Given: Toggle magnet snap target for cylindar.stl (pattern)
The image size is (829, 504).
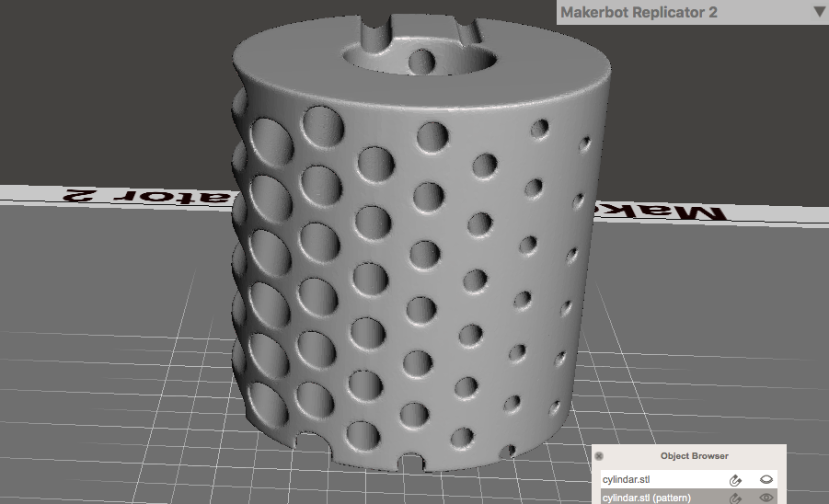Looking at the screenshot, I should [x=735, y=498].
